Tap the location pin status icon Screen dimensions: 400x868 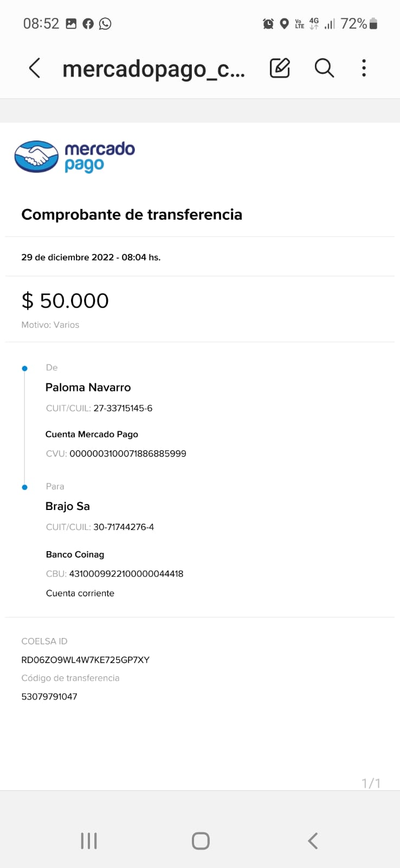[284, 23]
